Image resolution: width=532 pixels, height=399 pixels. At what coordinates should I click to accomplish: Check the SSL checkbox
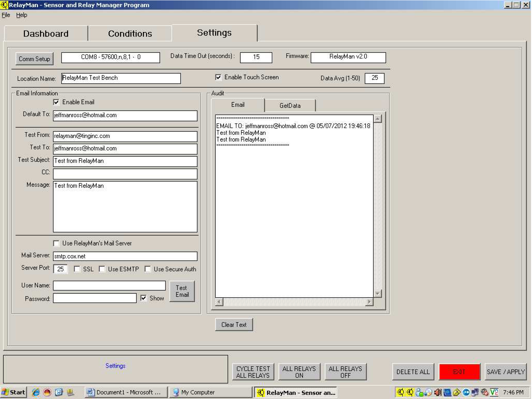[77, 269]
